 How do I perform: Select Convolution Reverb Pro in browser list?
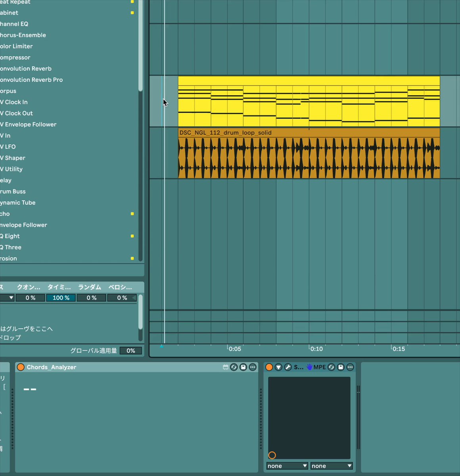coord(31,80)
